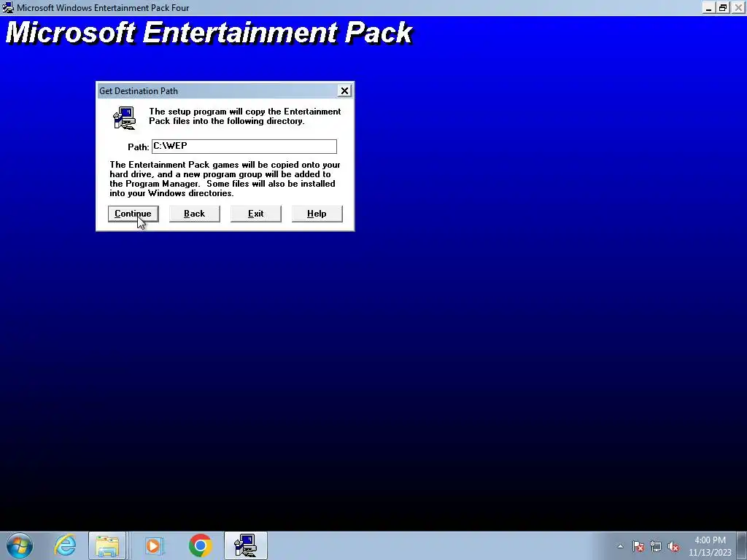Open the clock showing 4:00 PM
This screenshot has width=747, height=560.
710,546
